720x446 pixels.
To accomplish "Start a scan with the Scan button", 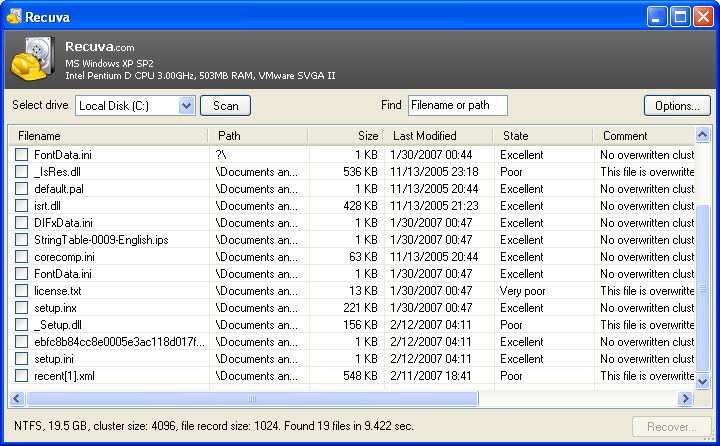I will (225, 106).
